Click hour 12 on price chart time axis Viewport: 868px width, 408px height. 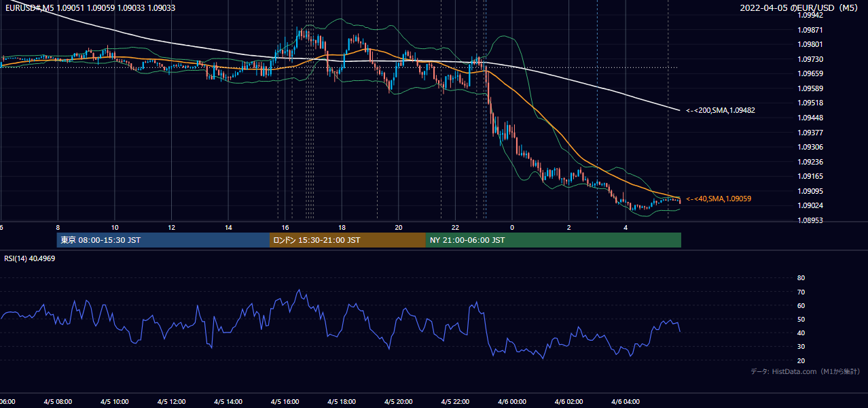pyautogui.click(x=172, y=228)
